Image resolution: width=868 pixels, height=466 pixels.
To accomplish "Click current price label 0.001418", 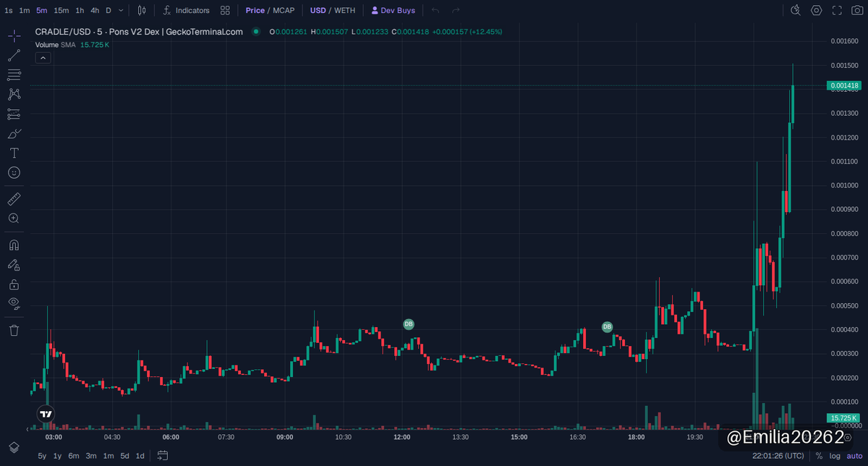I will tap(844, 85).
